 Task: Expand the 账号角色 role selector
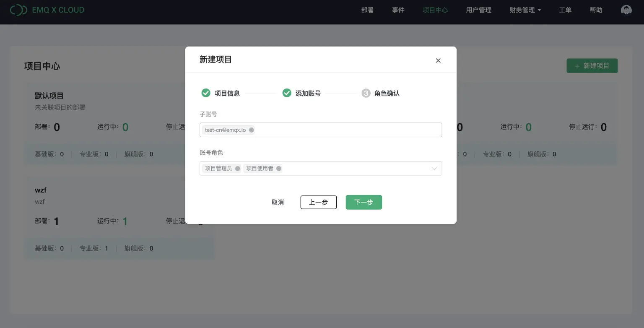pos(434,168)
